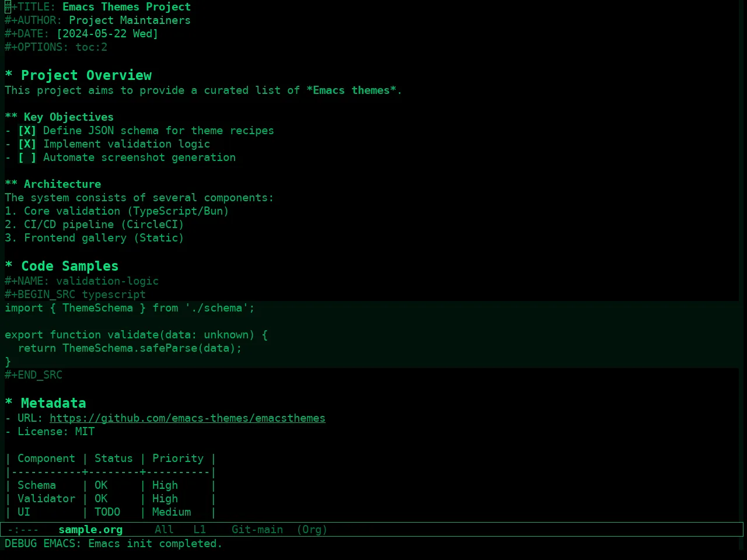This screenshot has height=560, width=747.
Task: Click the 'Schema' table cell
Action: click(x=37, y=485)
